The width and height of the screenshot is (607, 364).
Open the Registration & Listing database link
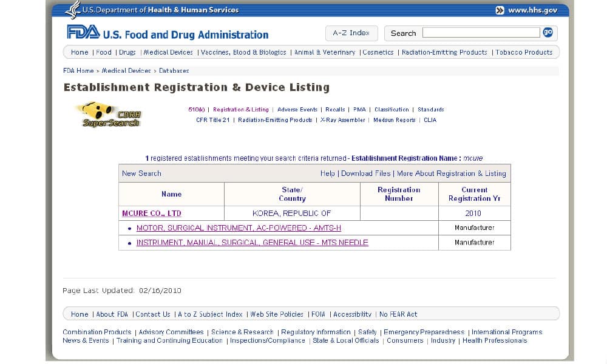(241, 110)
